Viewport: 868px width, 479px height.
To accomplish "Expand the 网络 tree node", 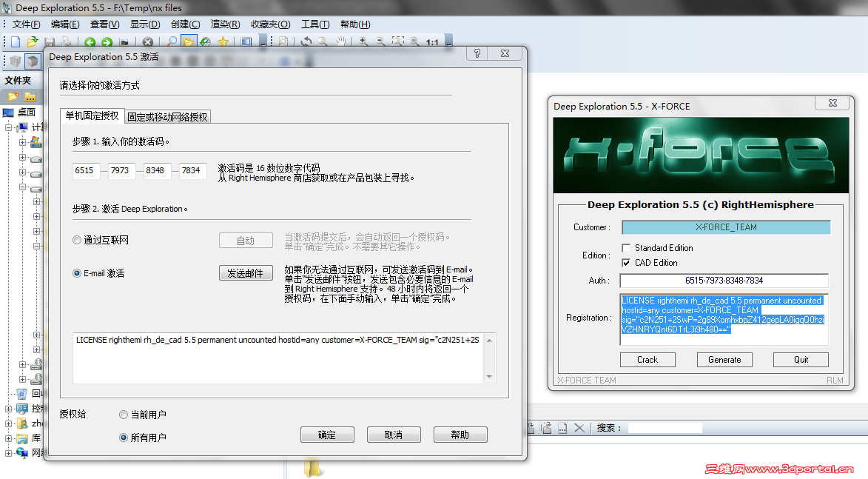I will (8, 453).
